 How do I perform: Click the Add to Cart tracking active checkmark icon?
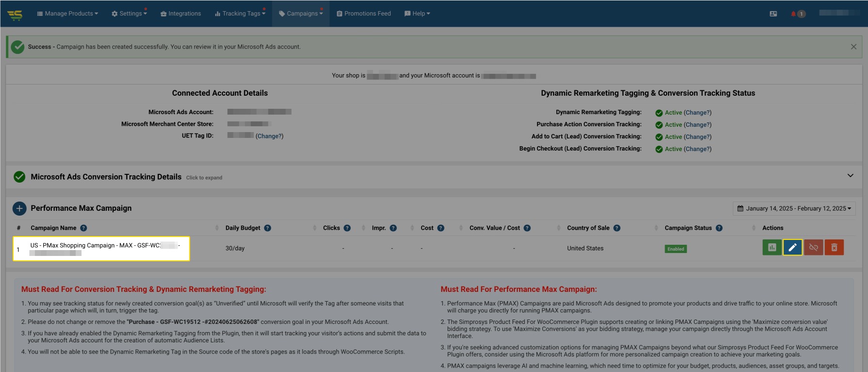point(659,137)
